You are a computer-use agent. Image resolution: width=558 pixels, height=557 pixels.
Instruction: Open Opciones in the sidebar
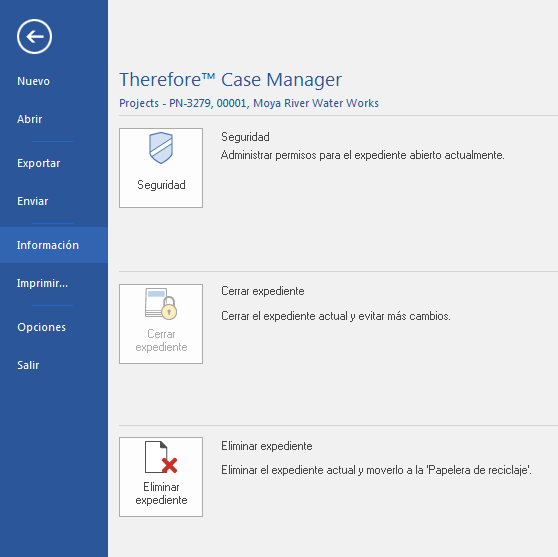(x=41, y=327)
